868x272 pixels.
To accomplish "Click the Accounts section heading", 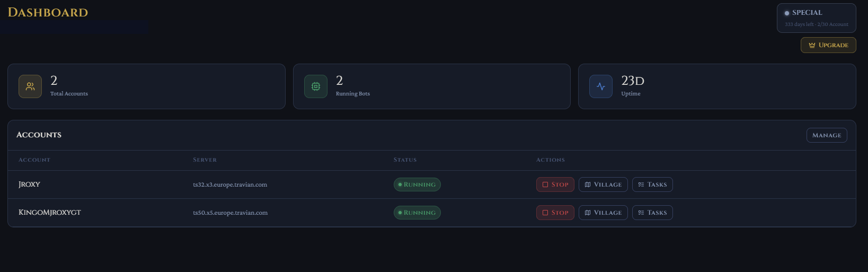I will [x=39, y=135].
